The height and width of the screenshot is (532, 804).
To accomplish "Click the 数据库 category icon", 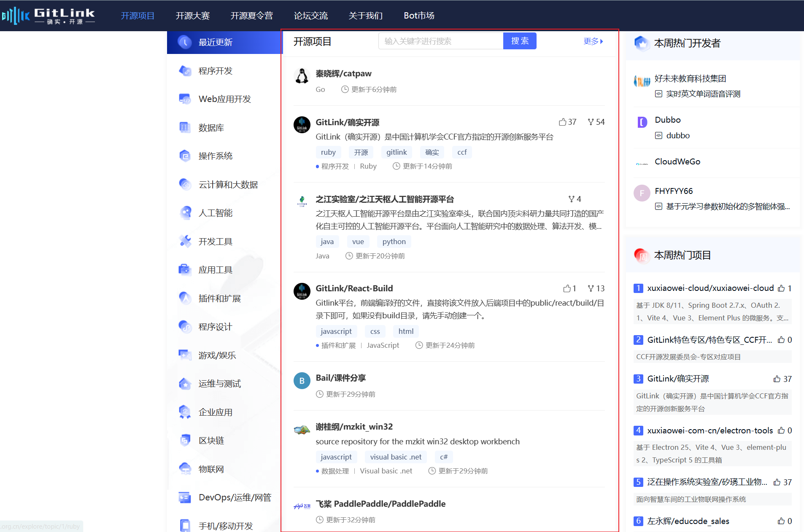I will click(185, 127).
